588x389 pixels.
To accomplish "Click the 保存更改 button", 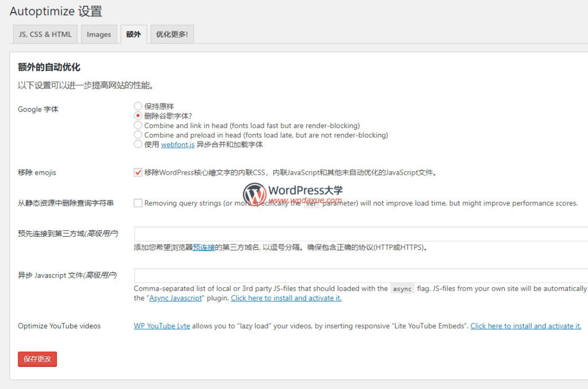I will click(x=37, y=359).
